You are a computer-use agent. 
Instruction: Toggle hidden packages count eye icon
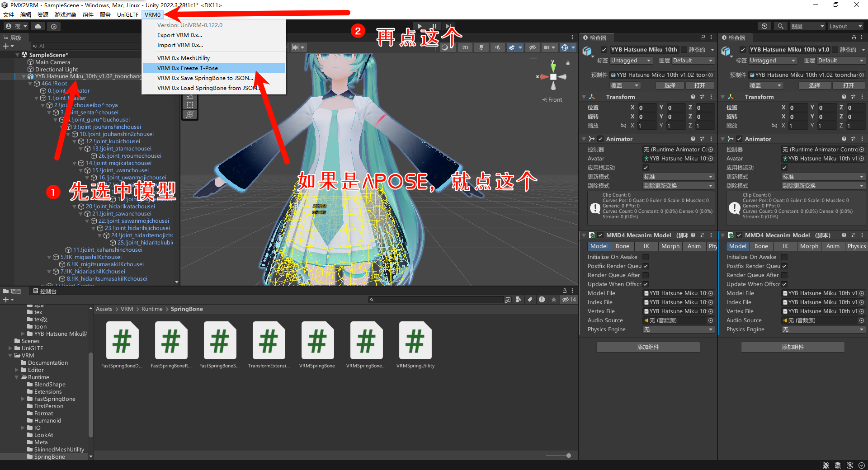569,300
